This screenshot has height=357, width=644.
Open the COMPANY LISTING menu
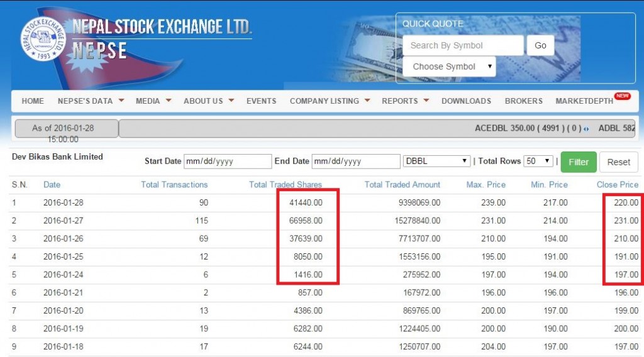(x=330, y=101)
